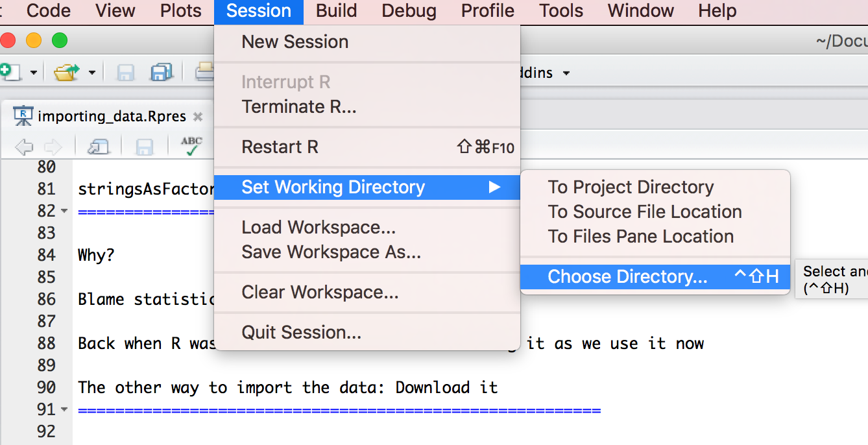Close the importing_data.Rpres tab

click(199, 117)
